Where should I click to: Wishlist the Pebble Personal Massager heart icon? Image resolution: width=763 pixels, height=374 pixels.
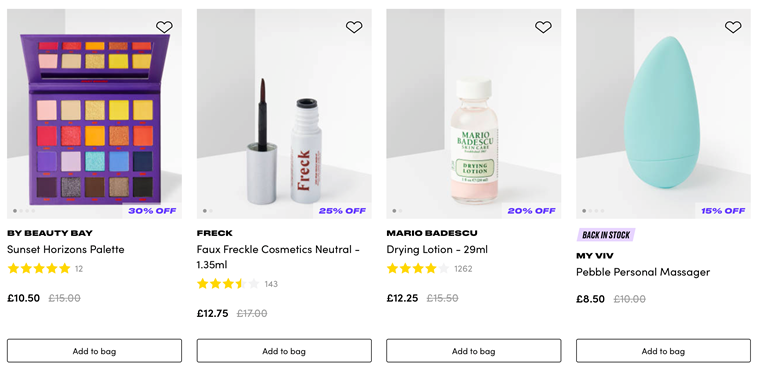pos(733,27)
